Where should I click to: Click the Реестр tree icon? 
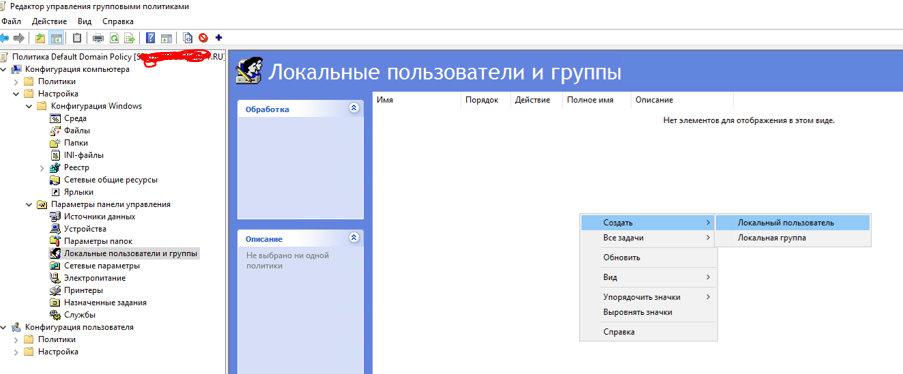55,168
